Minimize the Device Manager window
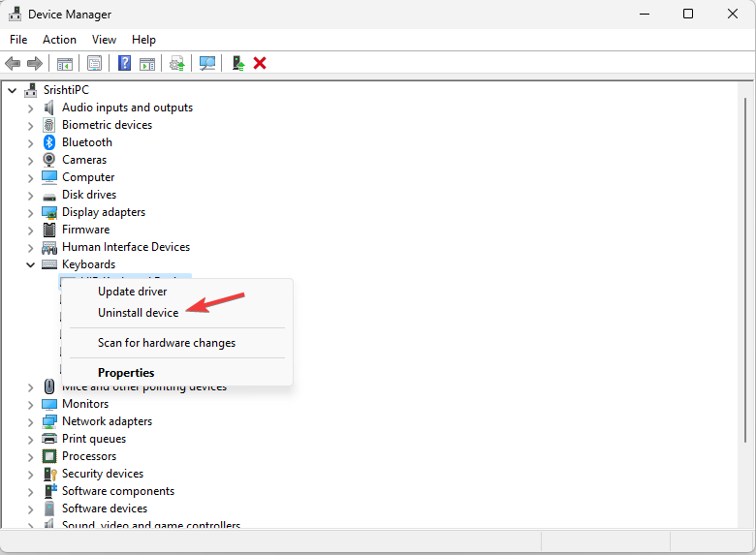756x555 pixels. [x=645, y=14]
